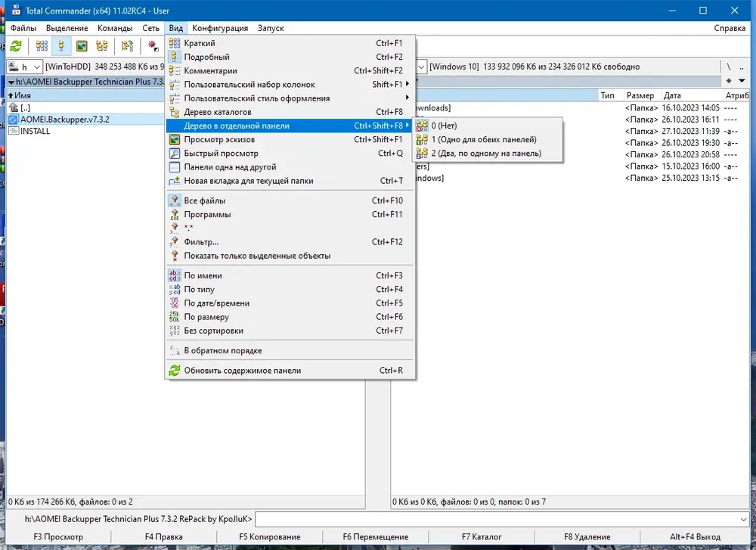Viewport: 756px width, 550px height.
Task: Select '2 (Два, по одному на панель)' option
Action: pos(487,154)
